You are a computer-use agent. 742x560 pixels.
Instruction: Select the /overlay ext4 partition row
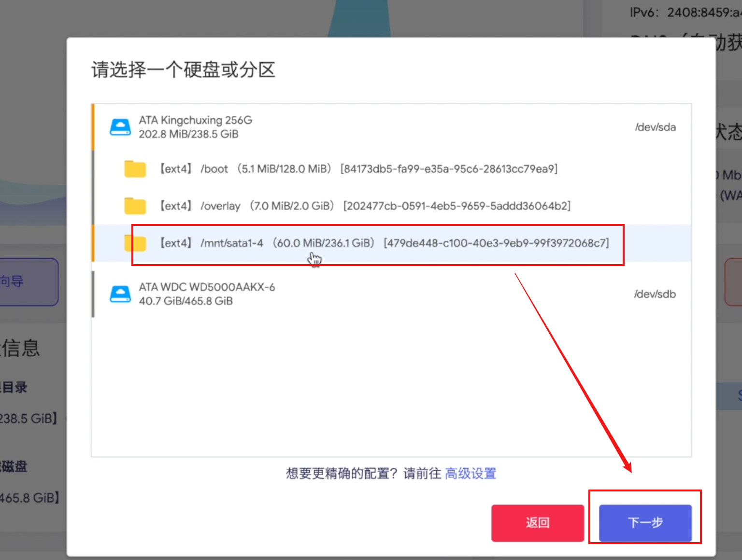coord(338,205)
